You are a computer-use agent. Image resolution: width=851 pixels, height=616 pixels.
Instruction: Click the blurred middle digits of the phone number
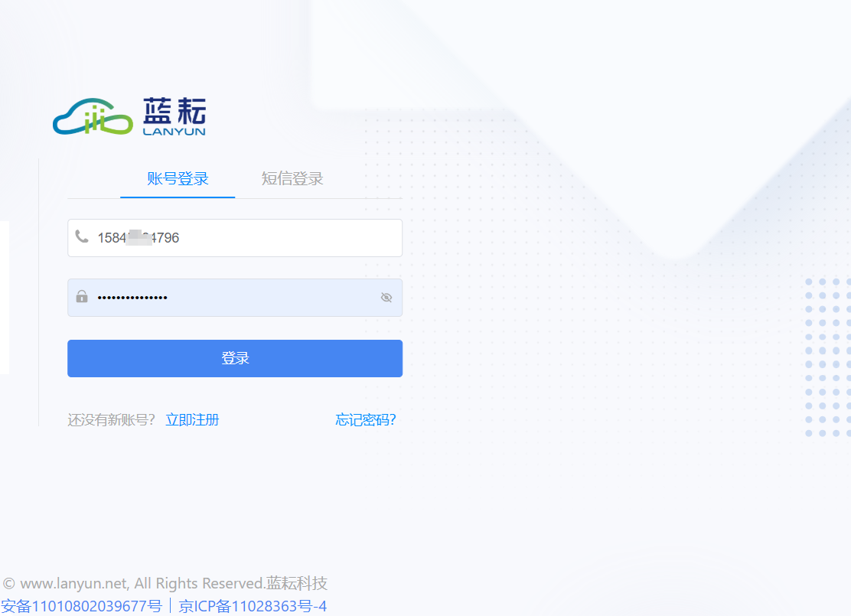(x=139, y=238)
